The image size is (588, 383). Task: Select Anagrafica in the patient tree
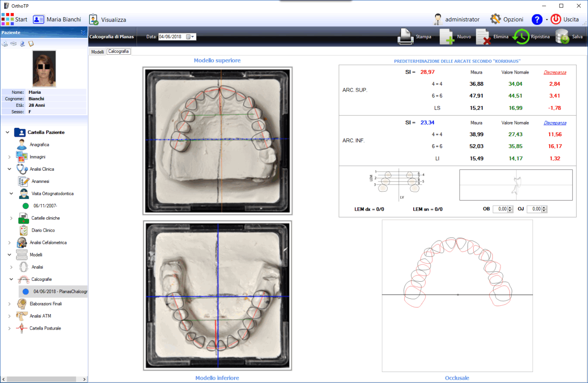[x=39, y=145]
